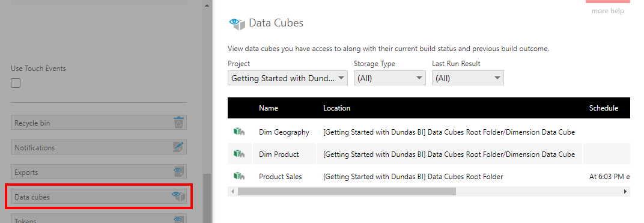Click the Notifications pencil icon

(x=178, y=147)
